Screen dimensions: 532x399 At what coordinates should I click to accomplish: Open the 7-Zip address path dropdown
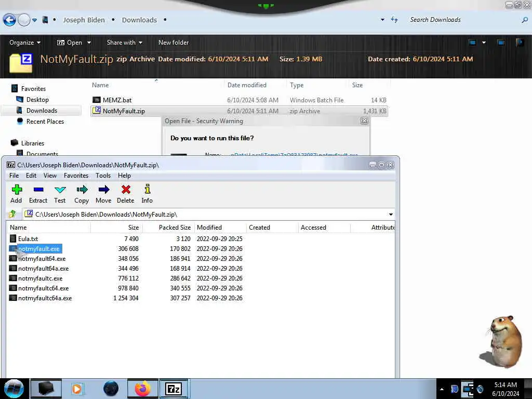click(x=391, y=215)
